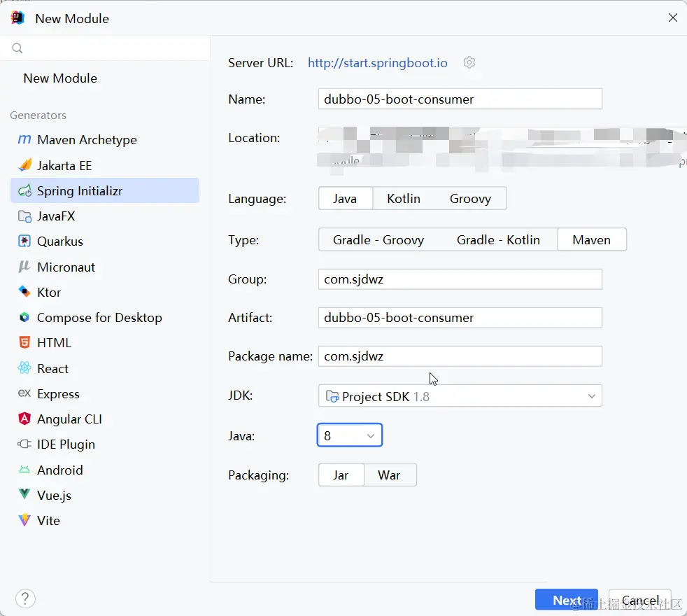Click the Name input field
The width and height of the screenshot is (687, 616).
coord(460,99)
